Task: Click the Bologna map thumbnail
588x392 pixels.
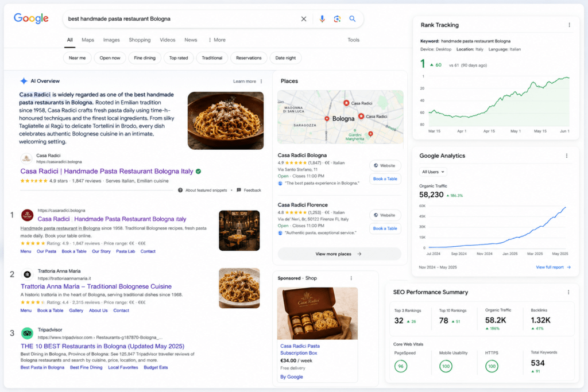Action: click(x=341, y=117)
